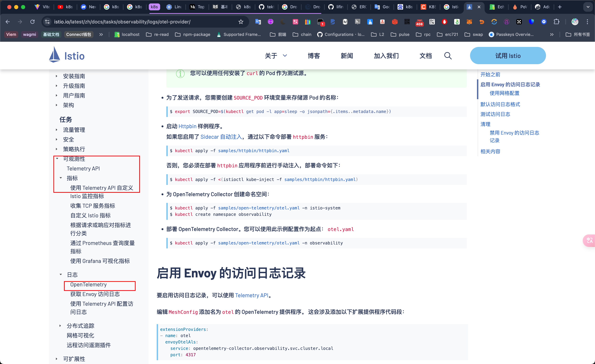
Task: Jump to 开始之前 in table of contents
Action: (490, 75)
